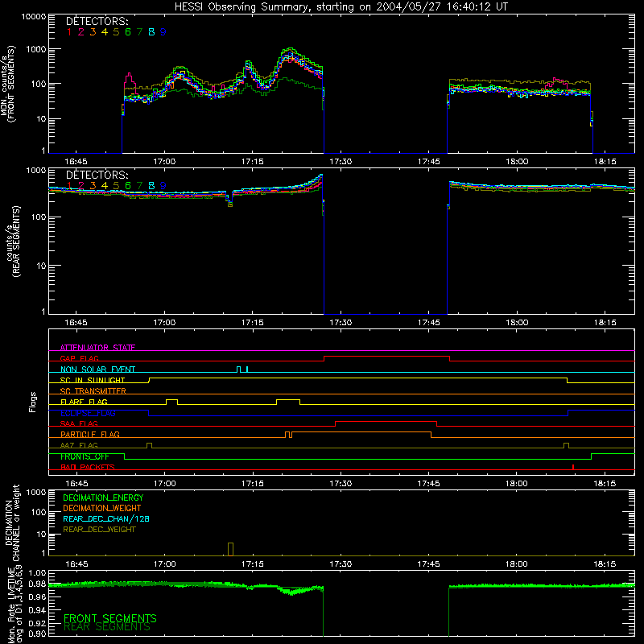
Task: Select the SC_IN_SUNLIGHT label
Action: (x=93, y=380)
